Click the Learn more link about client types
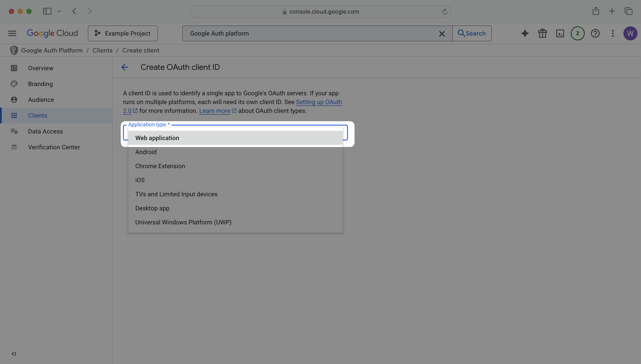The height and width of the screenshot is (364, 641). (x=215, y=111)
